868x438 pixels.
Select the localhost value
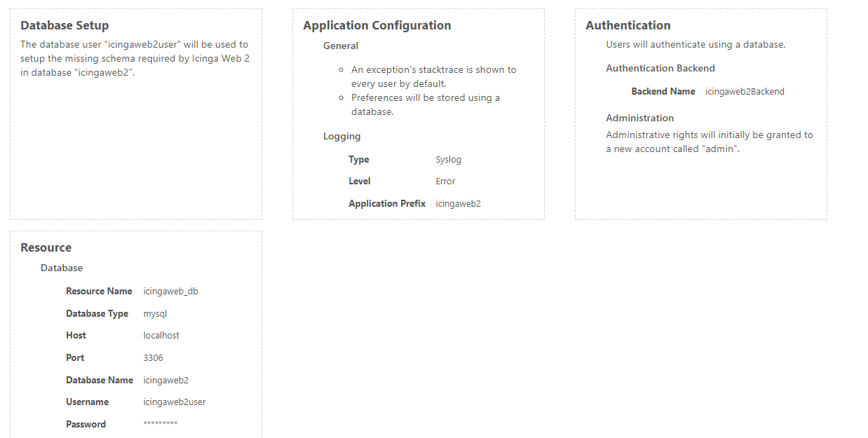(161, 336)
